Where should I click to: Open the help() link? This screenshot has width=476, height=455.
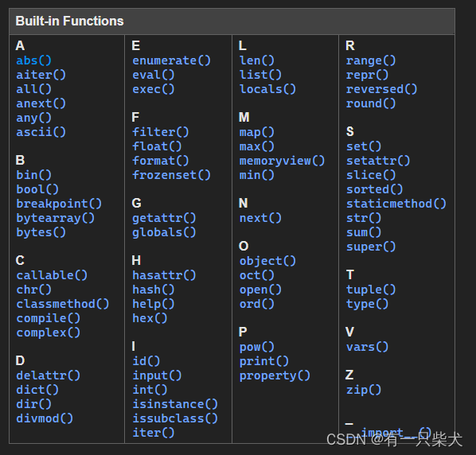click(154, 304)
